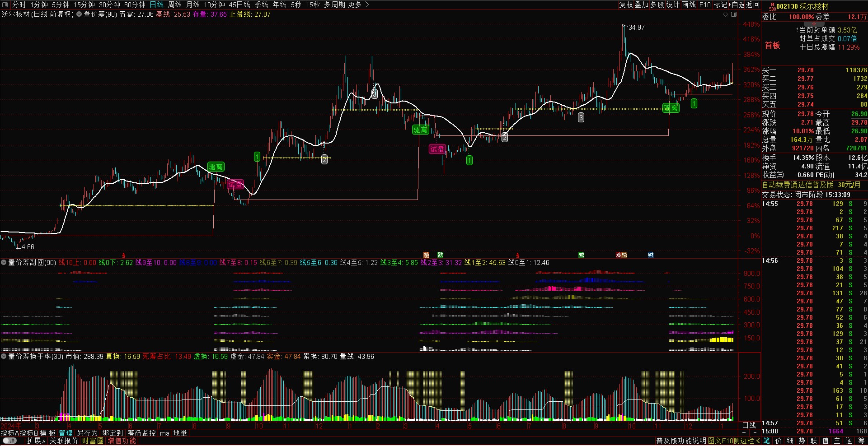Switch to the 15秒 period tab
Screen dimensions: 868x446
(313, 5)
